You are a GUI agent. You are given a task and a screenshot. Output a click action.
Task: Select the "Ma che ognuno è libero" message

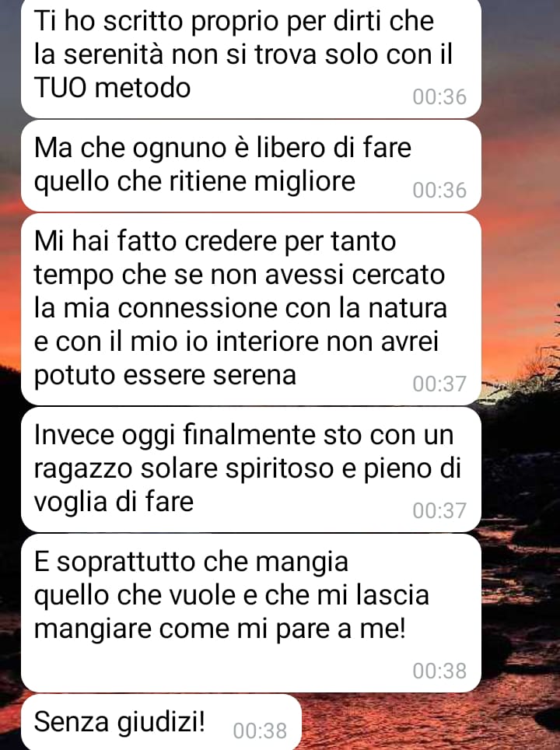tap(251, 166)
